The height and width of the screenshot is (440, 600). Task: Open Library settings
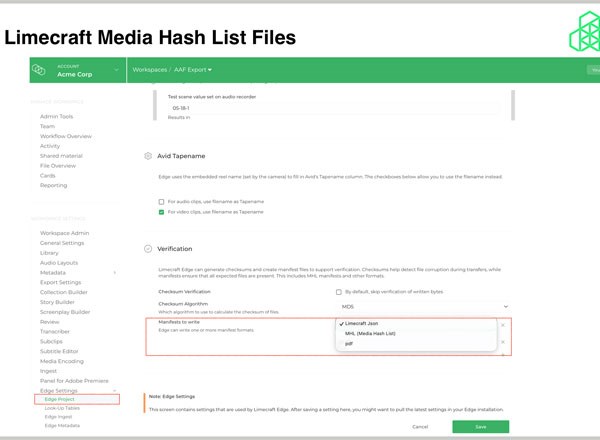pos(49,253)
